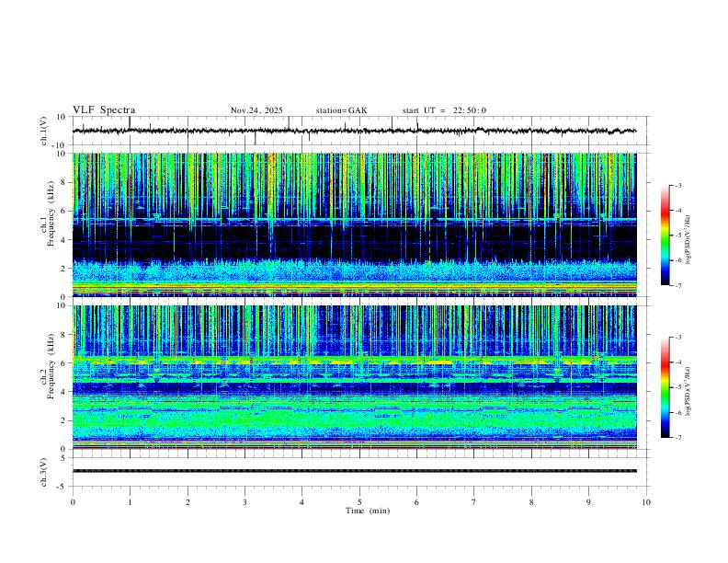
Task: Click the '8' tick on the time axis
Action: pos(531,502)
